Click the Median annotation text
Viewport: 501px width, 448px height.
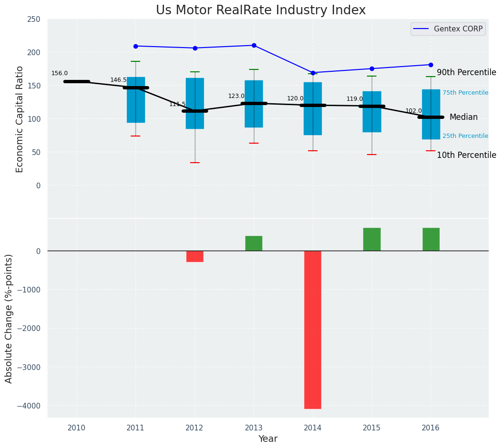pyautogui.click(x=463, y=117)
